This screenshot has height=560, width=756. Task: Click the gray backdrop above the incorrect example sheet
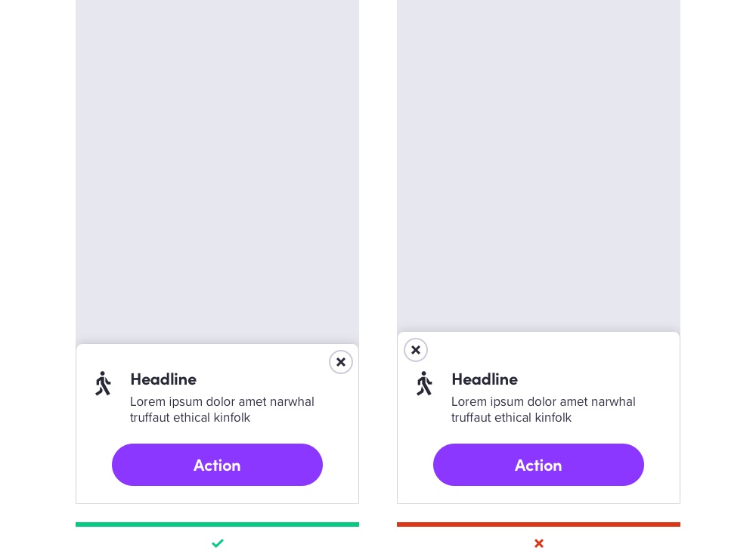538,166
